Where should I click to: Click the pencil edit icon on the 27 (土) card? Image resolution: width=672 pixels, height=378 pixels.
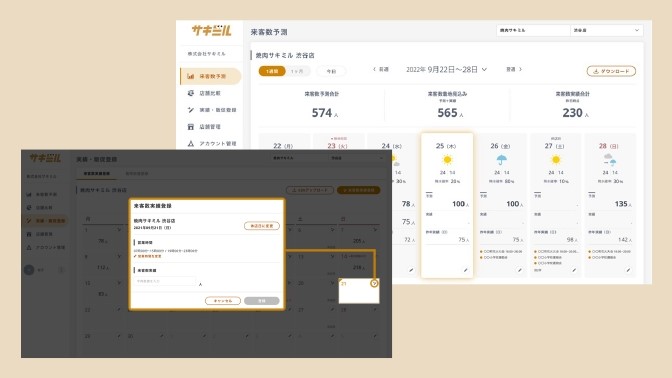[574, 270]
